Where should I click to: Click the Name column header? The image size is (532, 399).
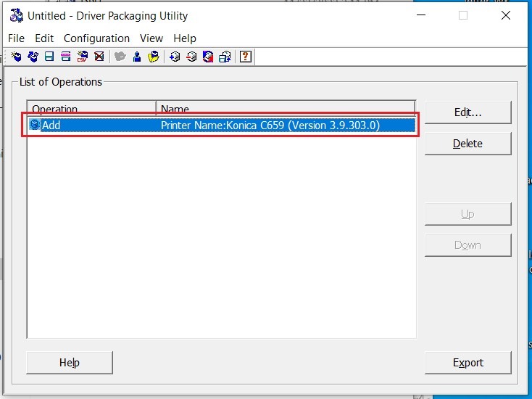tap(285, 109)
